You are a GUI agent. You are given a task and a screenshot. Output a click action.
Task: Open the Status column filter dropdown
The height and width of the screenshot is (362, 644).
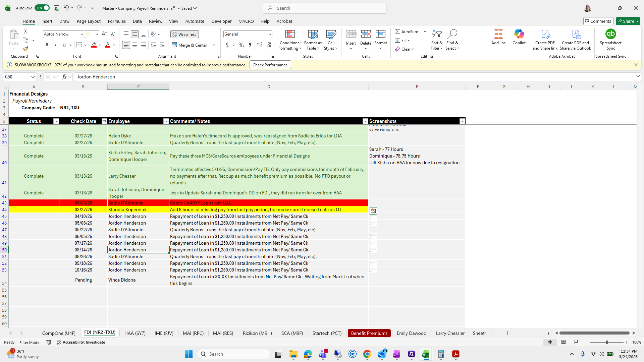[56, 121]
